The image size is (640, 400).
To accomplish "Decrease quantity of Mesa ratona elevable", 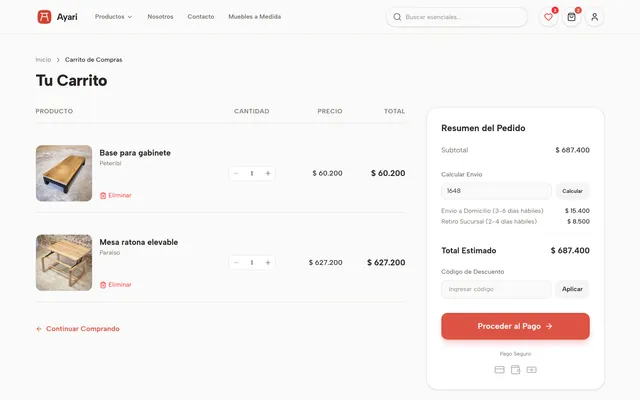I will click(x=236, y=262).
